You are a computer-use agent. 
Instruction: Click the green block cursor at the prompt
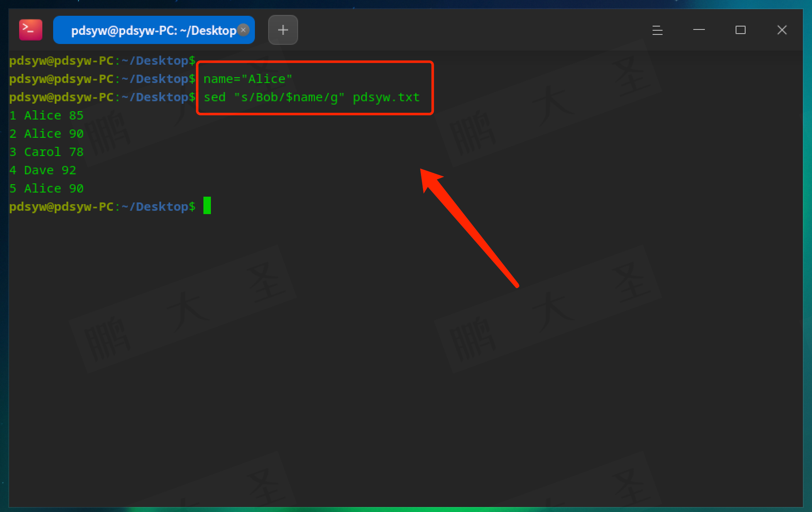[x=207, y=206]
